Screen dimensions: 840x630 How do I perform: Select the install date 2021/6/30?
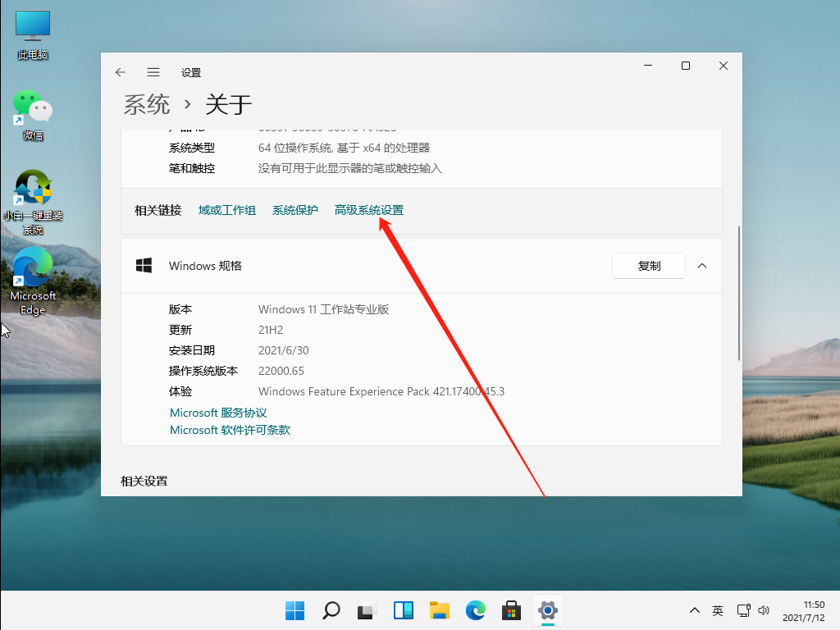(283, 350)
